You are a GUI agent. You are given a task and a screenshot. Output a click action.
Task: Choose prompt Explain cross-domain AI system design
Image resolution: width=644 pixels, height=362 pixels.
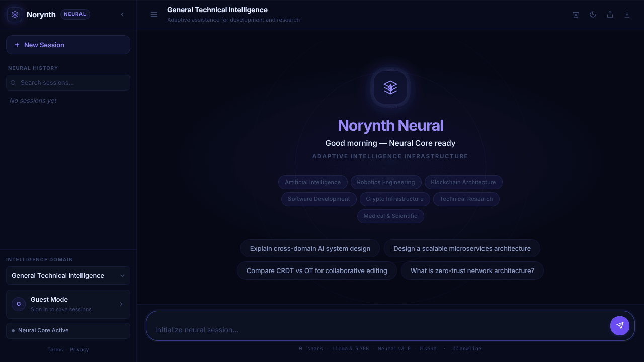pos(310,248)
